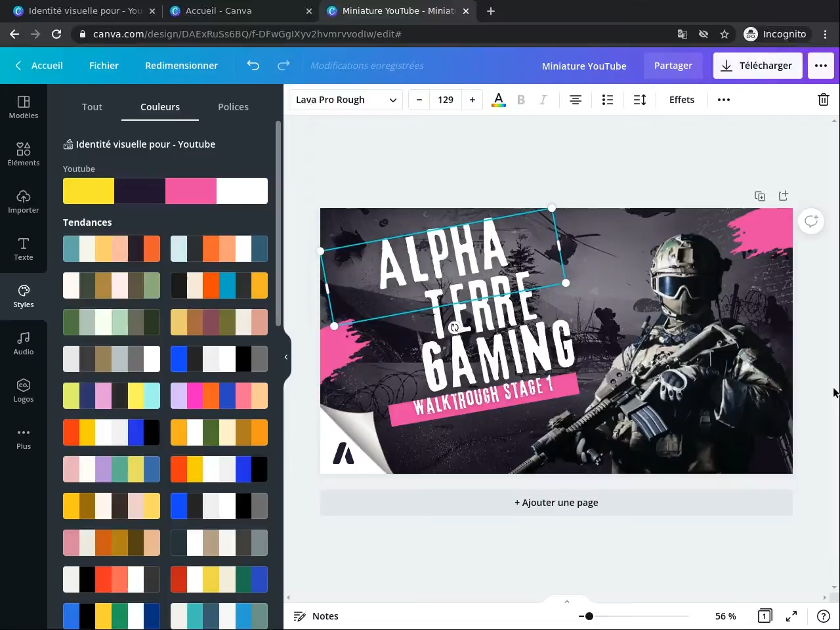Go back to Accueil home
840x630 pixels.
(x=39, y=66)
